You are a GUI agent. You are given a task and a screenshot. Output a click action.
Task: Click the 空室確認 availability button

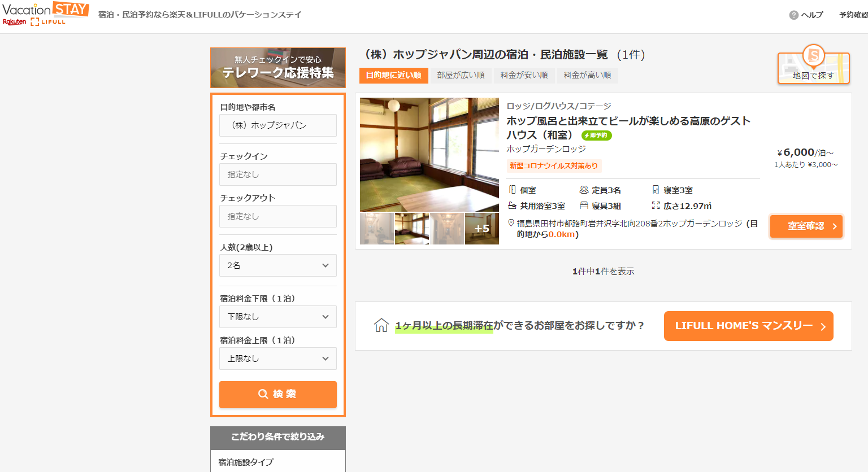point(806,226)
